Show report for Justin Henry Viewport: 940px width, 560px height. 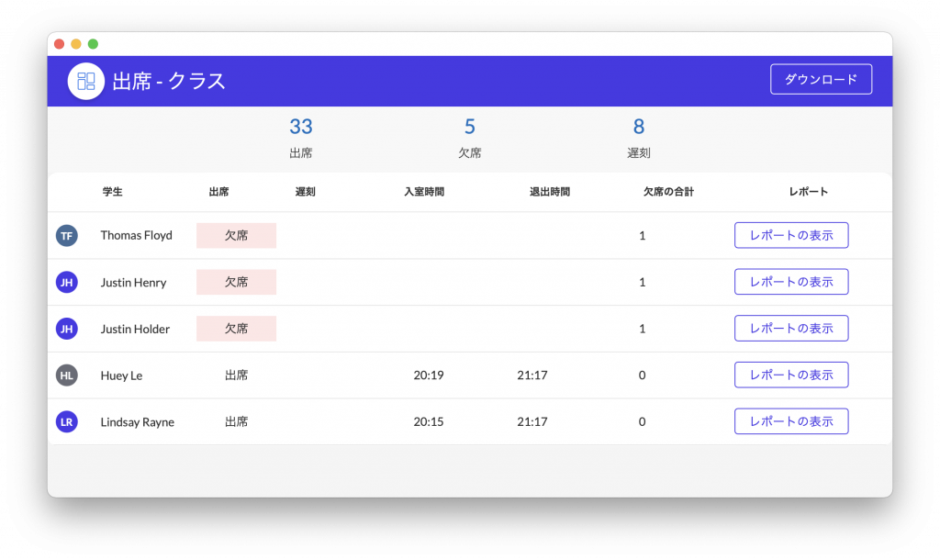click(x=791, y=282)
